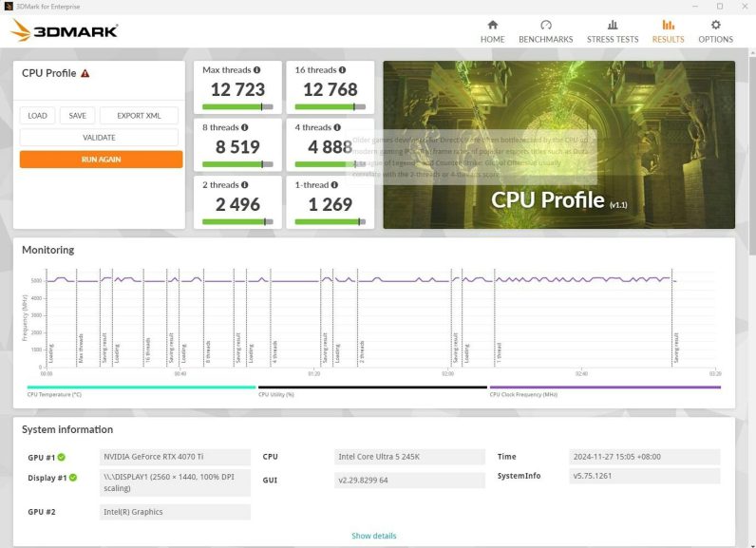Toggle CPU Utility graph legend
Image resolution: width=756 pixels, height=548 pixels.
click(x=372, y=390)
